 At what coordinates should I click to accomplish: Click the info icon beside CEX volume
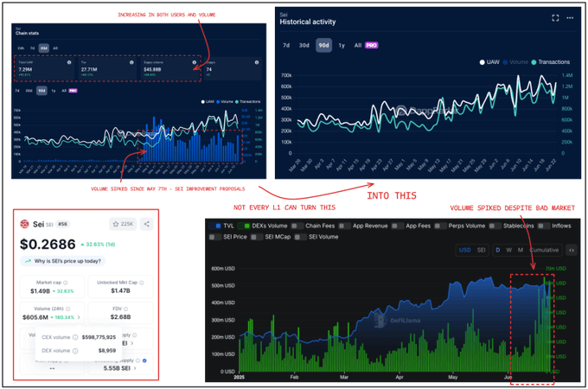(x=75, y=337)
